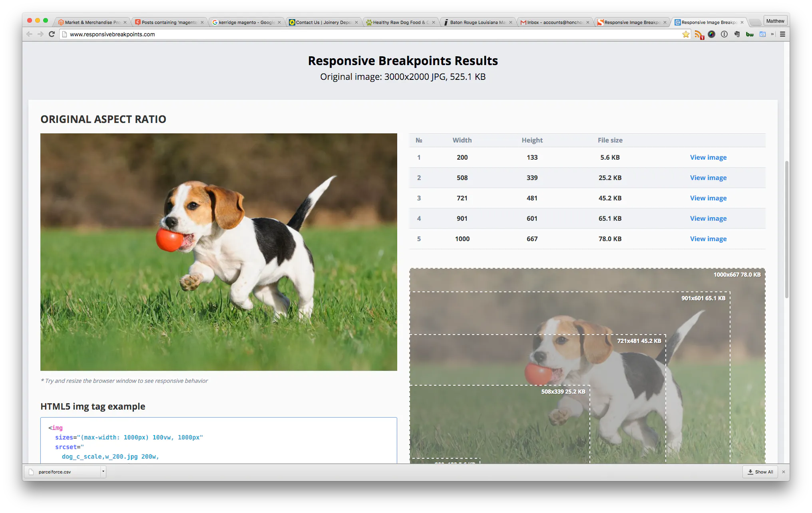Open the Matthew profile button
The image size is (812, 513).
(x=775, y=21)
